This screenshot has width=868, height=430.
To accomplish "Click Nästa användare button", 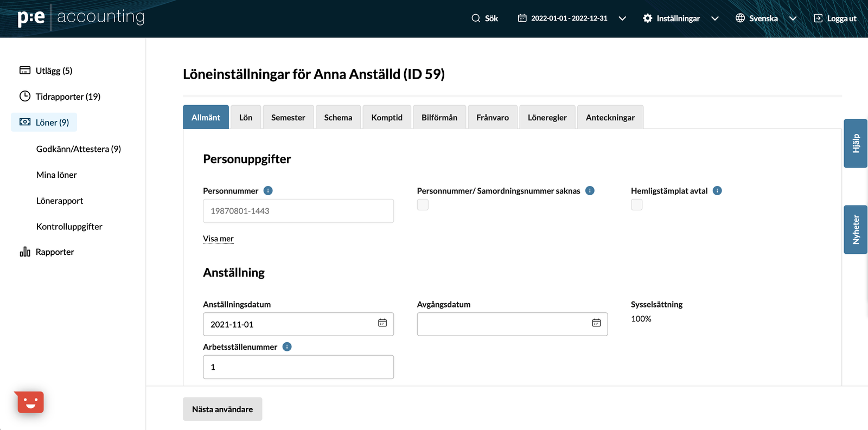I will [x=222, y=409].
